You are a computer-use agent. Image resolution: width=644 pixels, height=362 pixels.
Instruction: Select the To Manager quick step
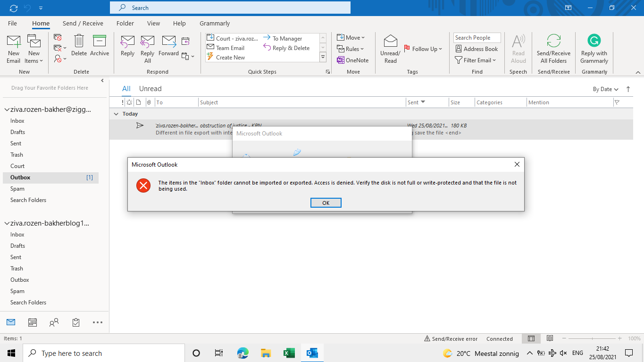tap(283, 38)
